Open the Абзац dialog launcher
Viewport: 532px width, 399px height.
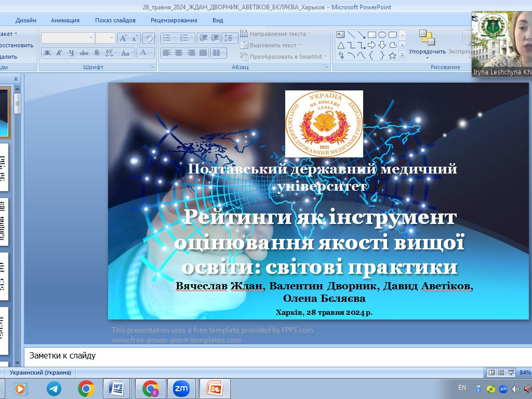(326, 67)
